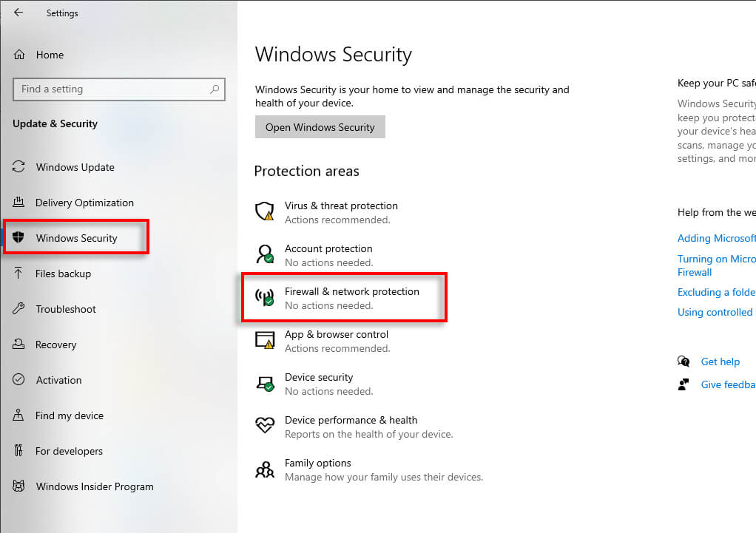Click the Device security icon

pos(264,383)
